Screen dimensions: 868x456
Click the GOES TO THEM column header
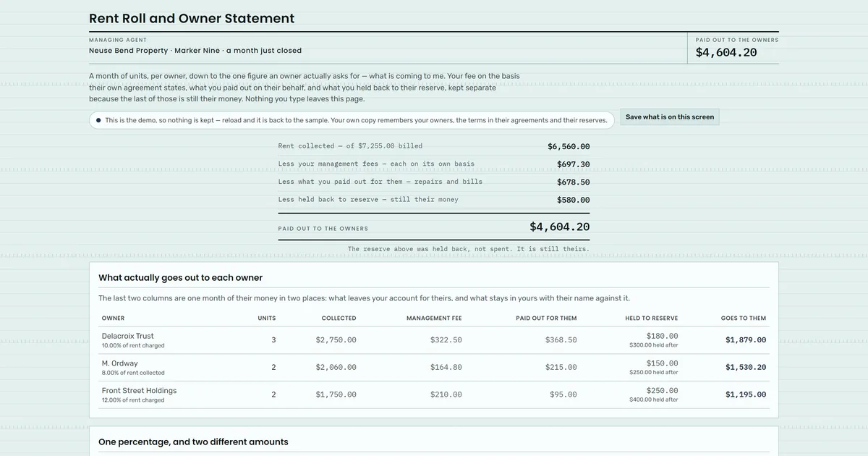(744, 318)
